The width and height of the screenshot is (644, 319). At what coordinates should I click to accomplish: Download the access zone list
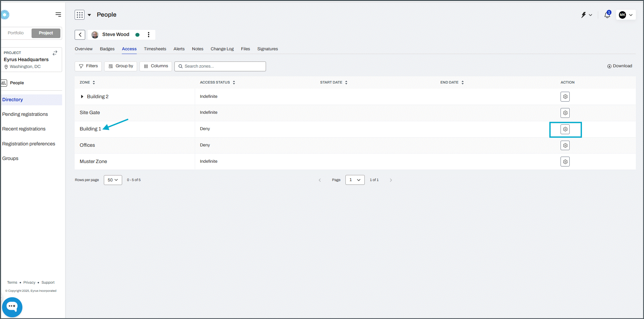[x=620, y=66]
